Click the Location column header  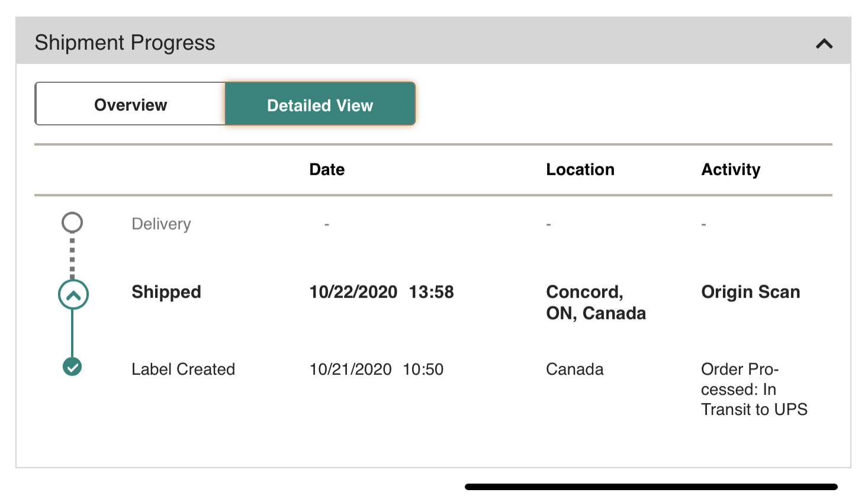[x=580, y=170]
